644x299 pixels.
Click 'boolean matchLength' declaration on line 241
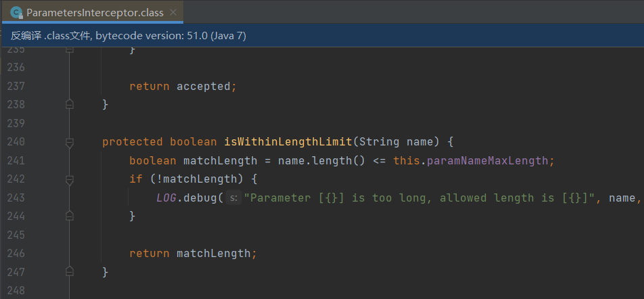tap(193, 160)
